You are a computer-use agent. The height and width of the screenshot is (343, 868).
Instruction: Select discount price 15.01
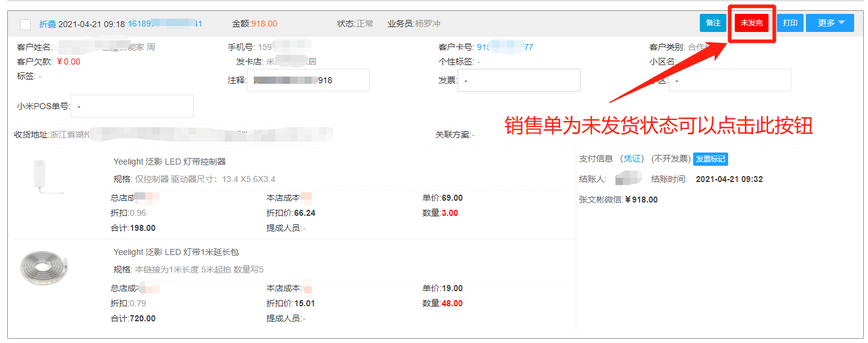304,303
